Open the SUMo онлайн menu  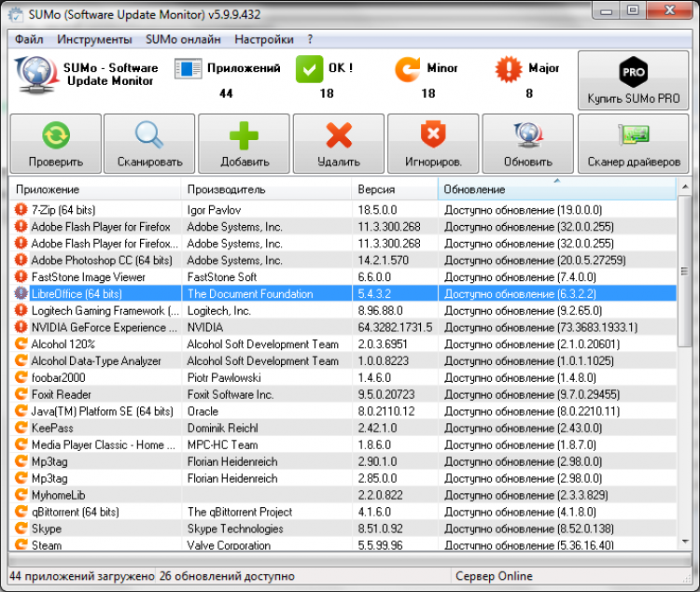tap(183, 39)
